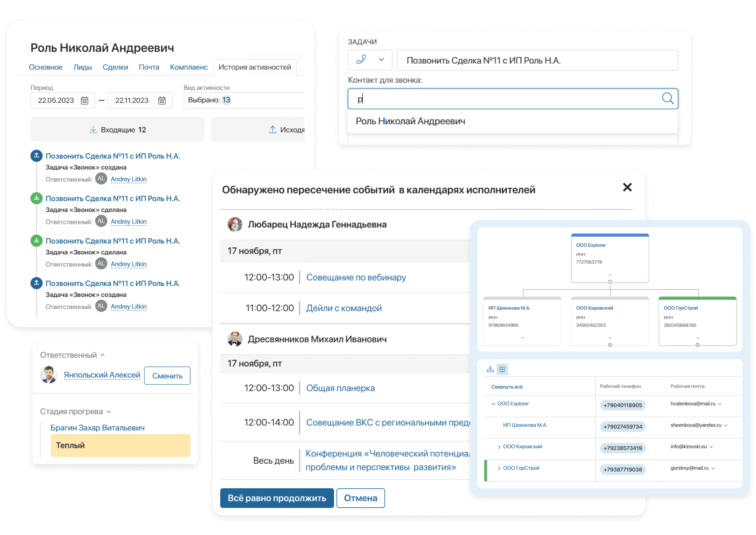Click the search magnifier in contact field
756x535 pixels.
coord(668,98)
